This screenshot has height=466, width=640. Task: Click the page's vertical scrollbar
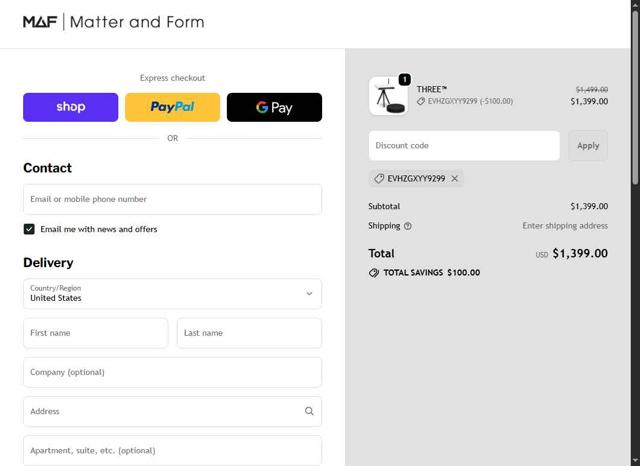point(635,100)
